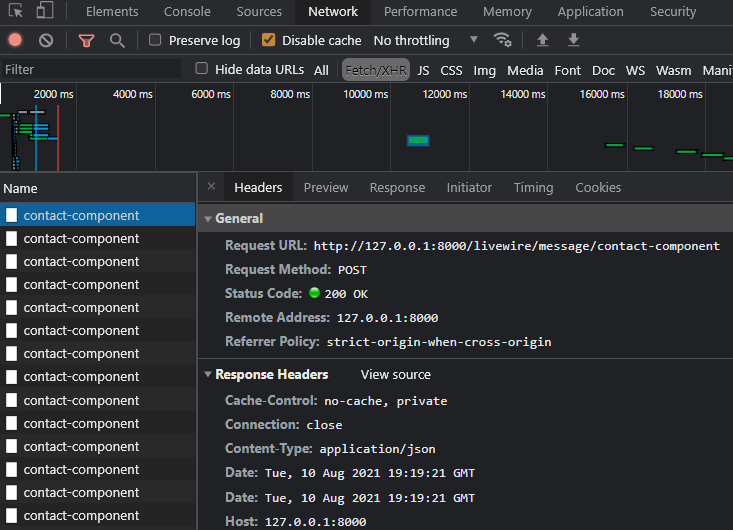Open the No throttling dropdown
The image size is (733, 530).
point(425,41)
